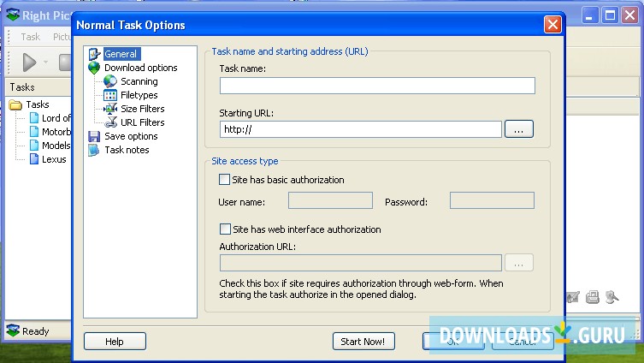Viewport: 644px width, 363px height.
Task: Close the Normal Task Options dialog
Action: (552, 25)
